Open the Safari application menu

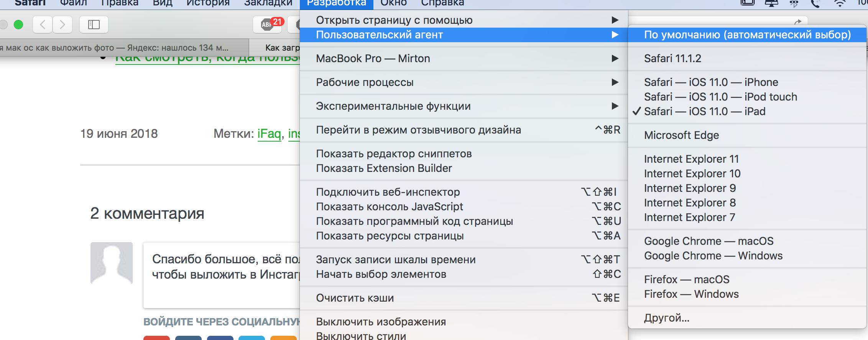point(30,3)
